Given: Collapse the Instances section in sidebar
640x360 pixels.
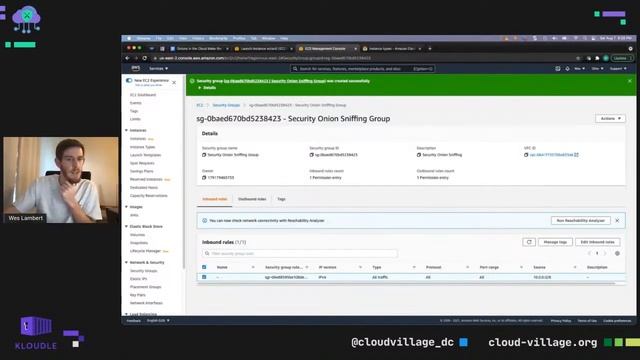Looking at the screenshot, I should click(x=127, y=130).
